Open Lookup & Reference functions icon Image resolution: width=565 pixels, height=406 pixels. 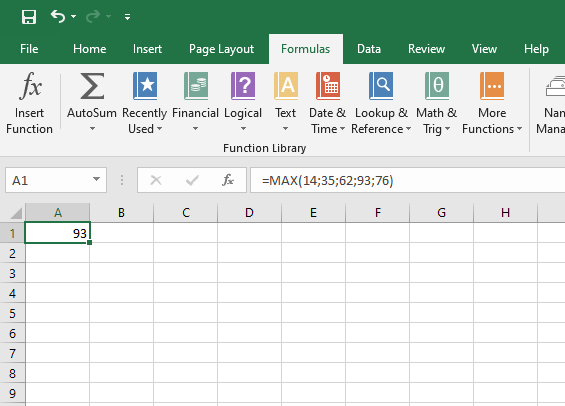coord(381,86)
